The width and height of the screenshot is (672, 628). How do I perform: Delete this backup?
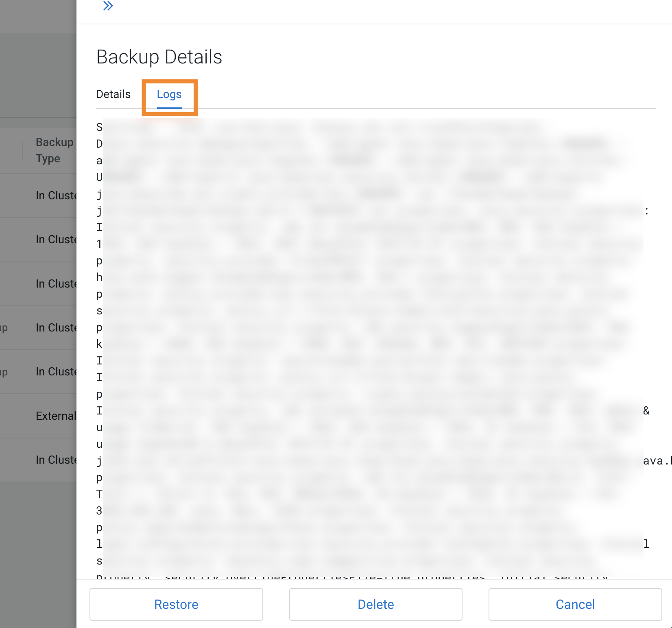tap(375, 604)
